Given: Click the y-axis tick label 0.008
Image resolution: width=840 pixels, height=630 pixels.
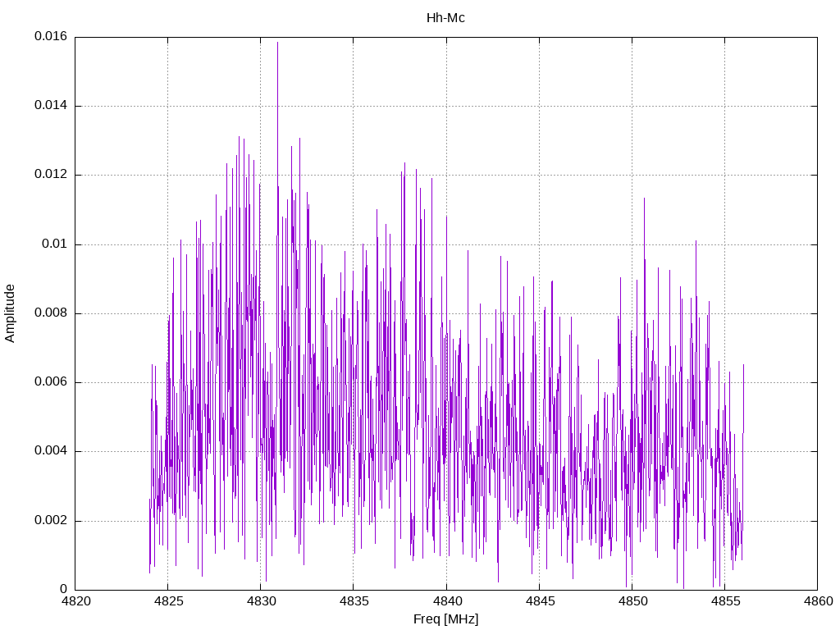Looking at the screenshot, I should [51, 313].
